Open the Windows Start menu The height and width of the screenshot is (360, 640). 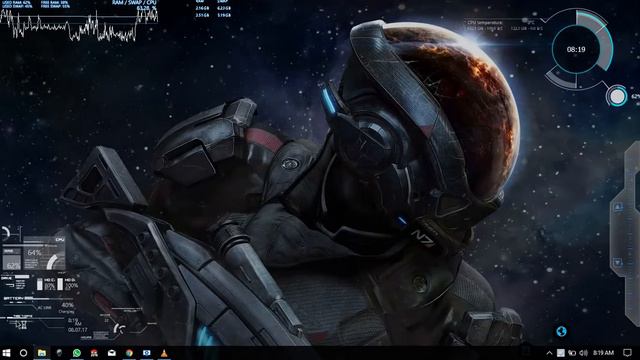[6, 353]
